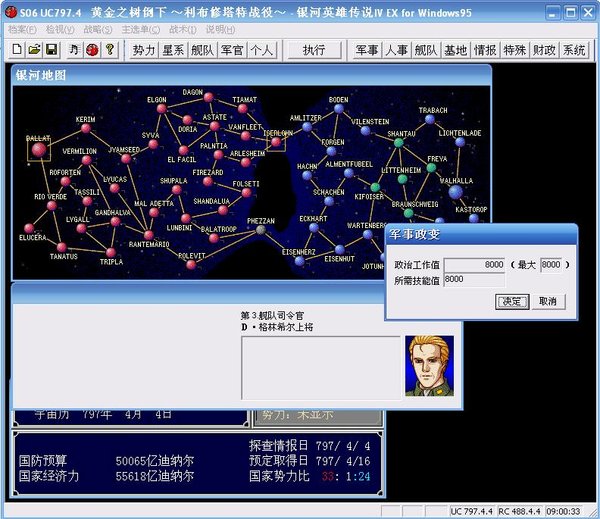
Task: Click the TANATUS star node
Action: tap(62, 247)
